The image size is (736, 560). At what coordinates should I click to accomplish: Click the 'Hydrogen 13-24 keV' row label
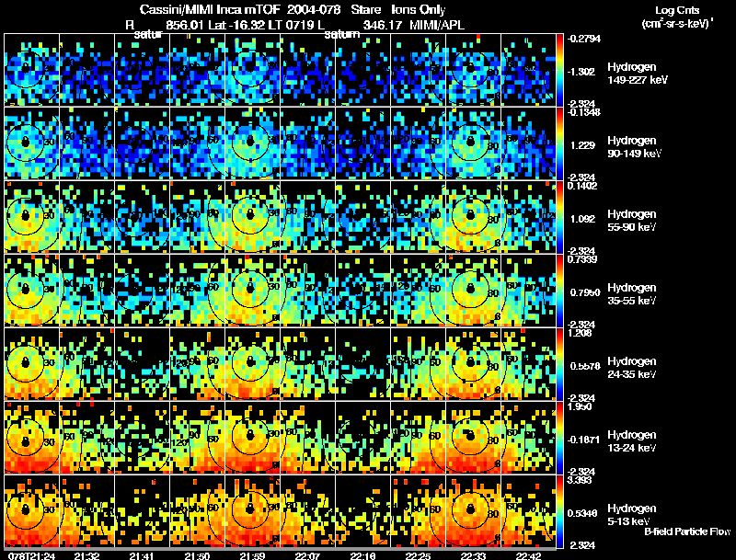tap(631, 441)
